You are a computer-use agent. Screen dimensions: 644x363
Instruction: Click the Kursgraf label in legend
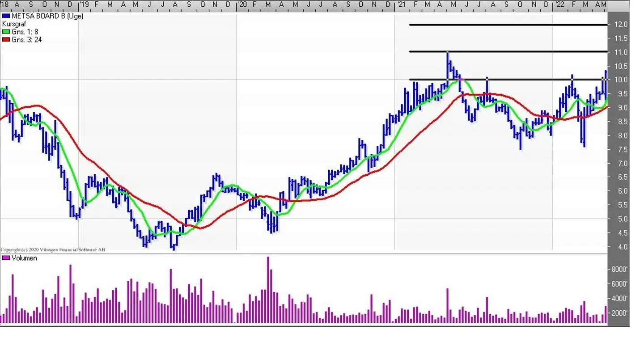(x=13, y=24)
